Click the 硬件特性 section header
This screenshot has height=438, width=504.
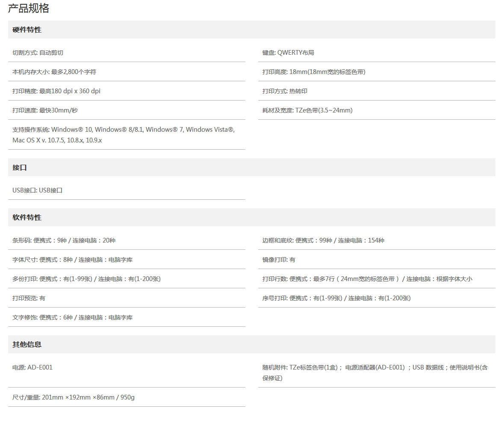coord(27,30)
